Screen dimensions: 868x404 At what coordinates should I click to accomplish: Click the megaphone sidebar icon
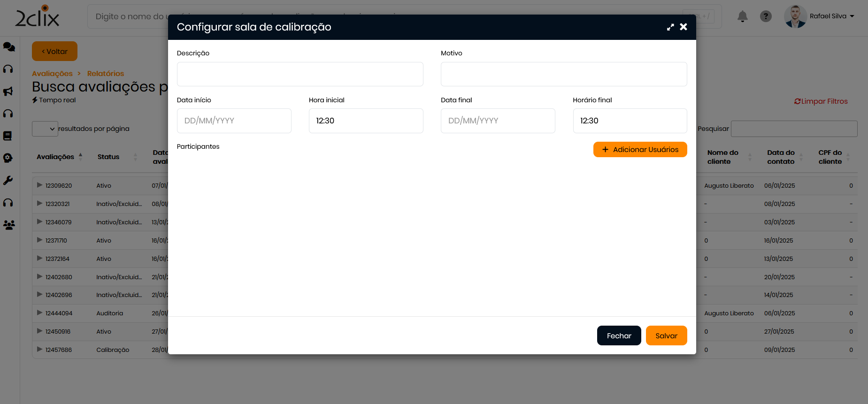tap(8, 91)
